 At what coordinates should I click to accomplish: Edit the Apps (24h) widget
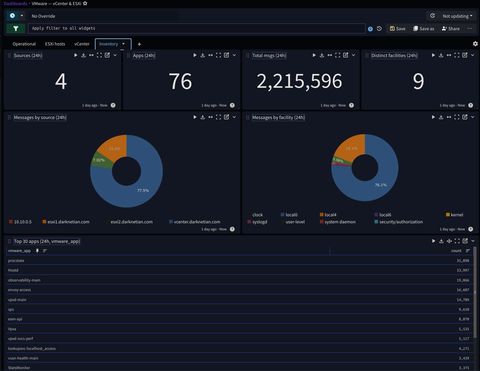227,55
